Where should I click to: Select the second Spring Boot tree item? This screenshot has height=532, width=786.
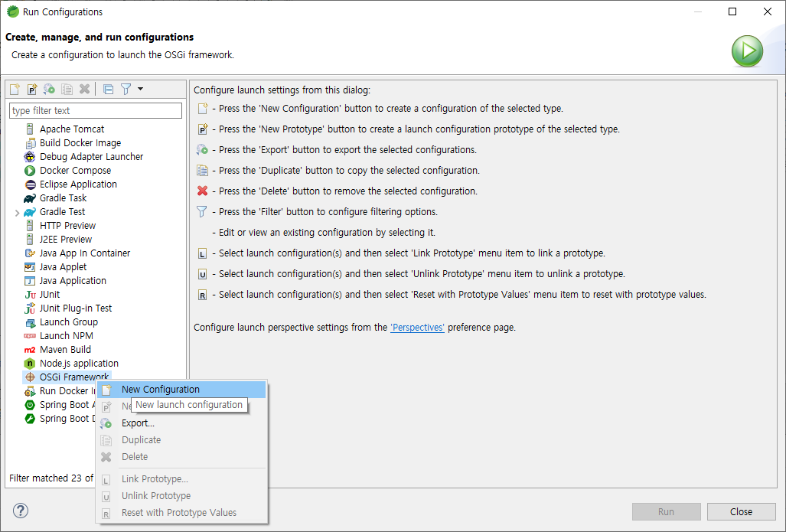pyautogui.click(x=59, y=419)
